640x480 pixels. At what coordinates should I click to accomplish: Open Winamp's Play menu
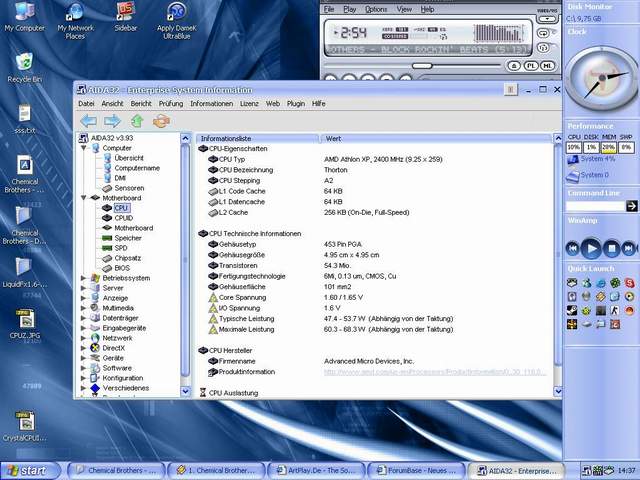(349, 9)
